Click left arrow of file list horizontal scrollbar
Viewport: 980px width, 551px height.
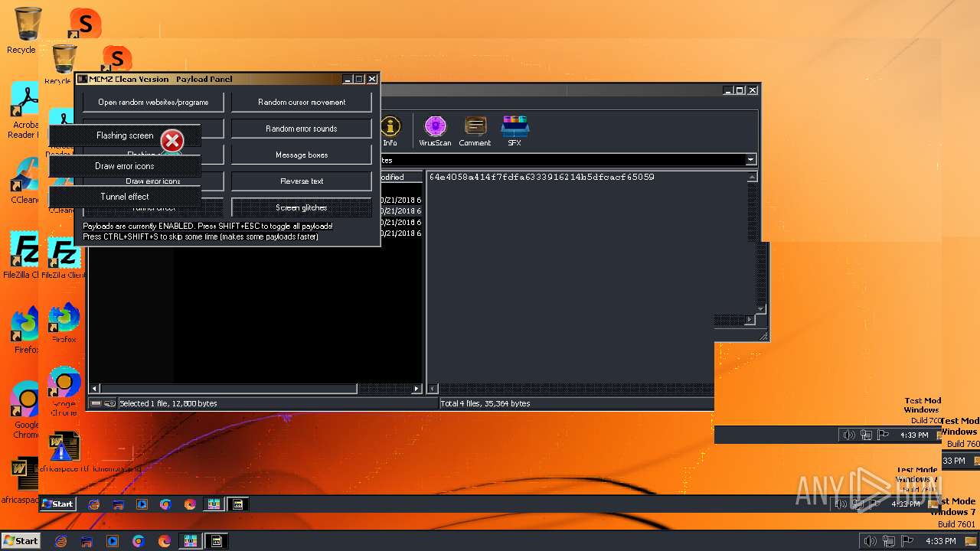tap(94, 389)
